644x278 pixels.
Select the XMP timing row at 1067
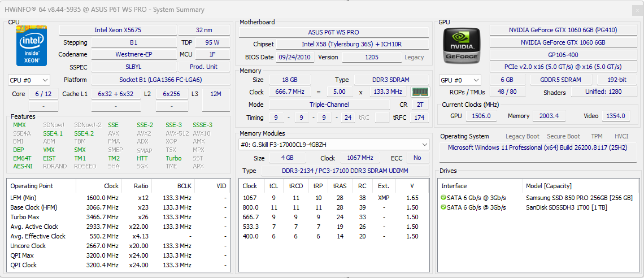coord(334,198)
